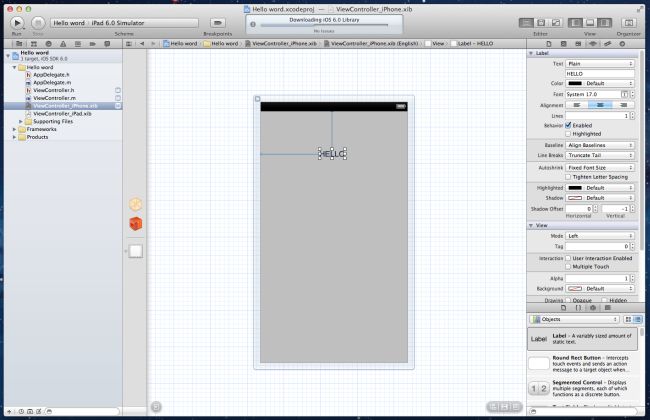
Task: Click the HELLO text input field
Action: (x=600, y=73)
